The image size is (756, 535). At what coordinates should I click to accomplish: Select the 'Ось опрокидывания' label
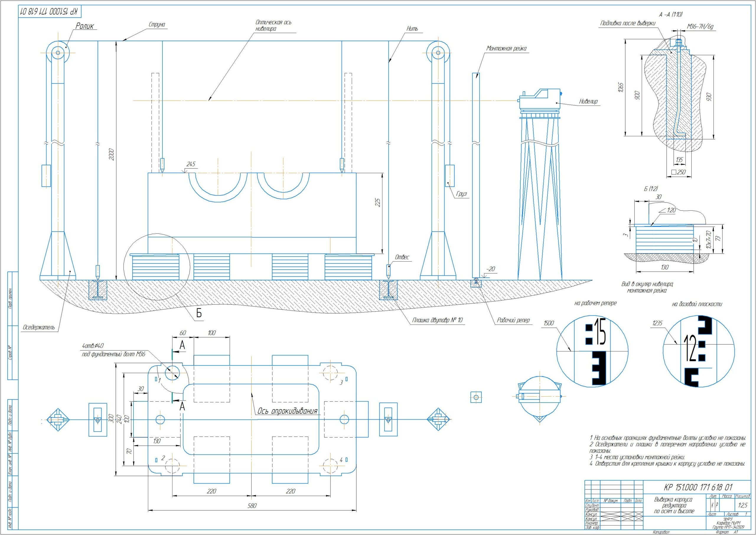(287, 411)
